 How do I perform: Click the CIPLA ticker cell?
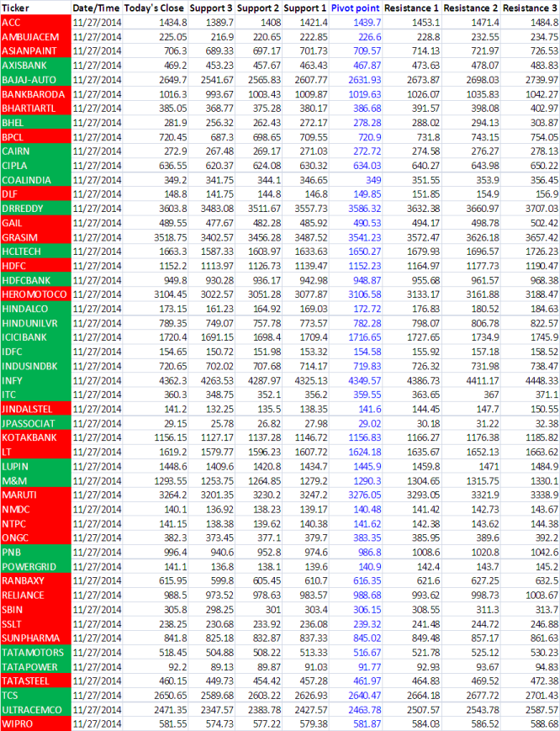click(35, 166)
